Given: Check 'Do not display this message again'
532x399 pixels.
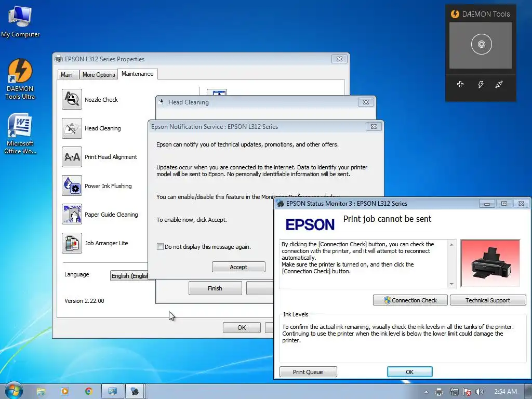Looking at the screenshot, I should click(160, 247).
